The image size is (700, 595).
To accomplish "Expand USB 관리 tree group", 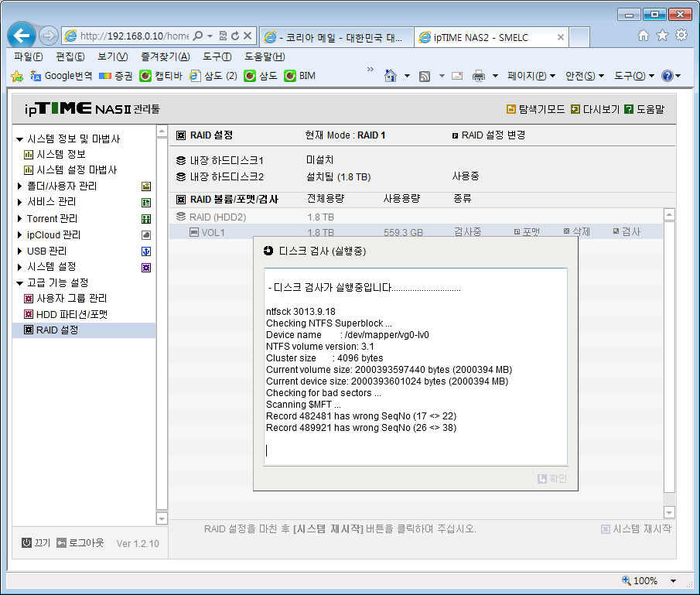I will click(x=19, y=251).
